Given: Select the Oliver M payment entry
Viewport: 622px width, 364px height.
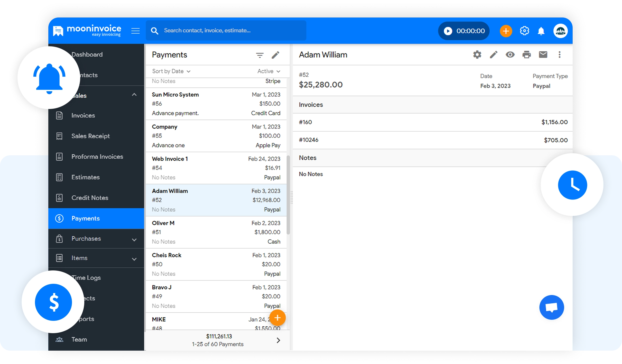Looking at the screenshot, I should 216,232.
